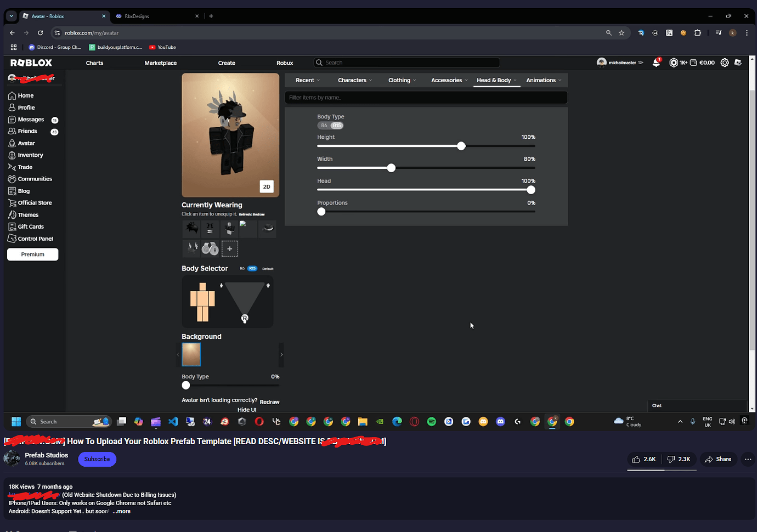Screen dimensions: 757x532
Task: Go to Profile in the sidebar
Action: pyautogui.click(x=22, y=107)
